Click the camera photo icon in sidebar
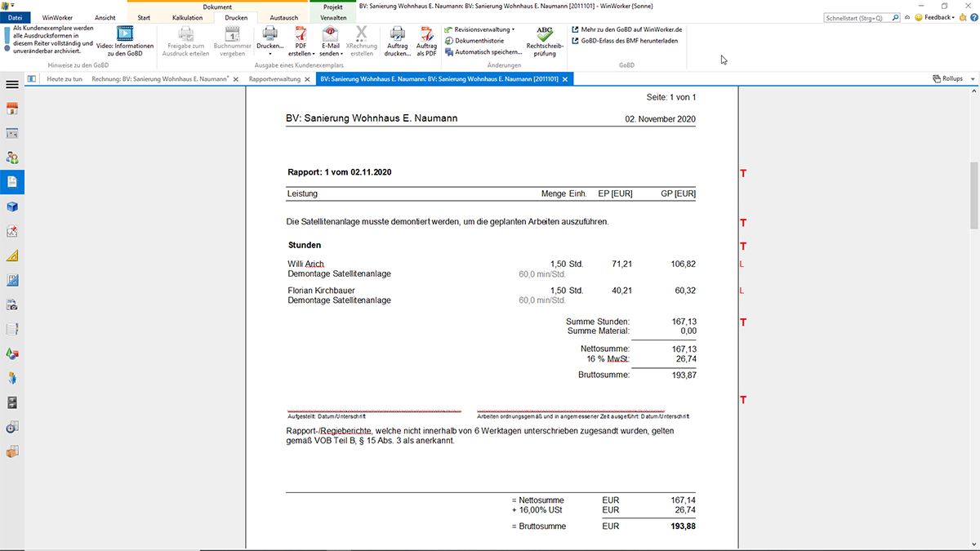980x551 pixels. [x=12, y=304]
